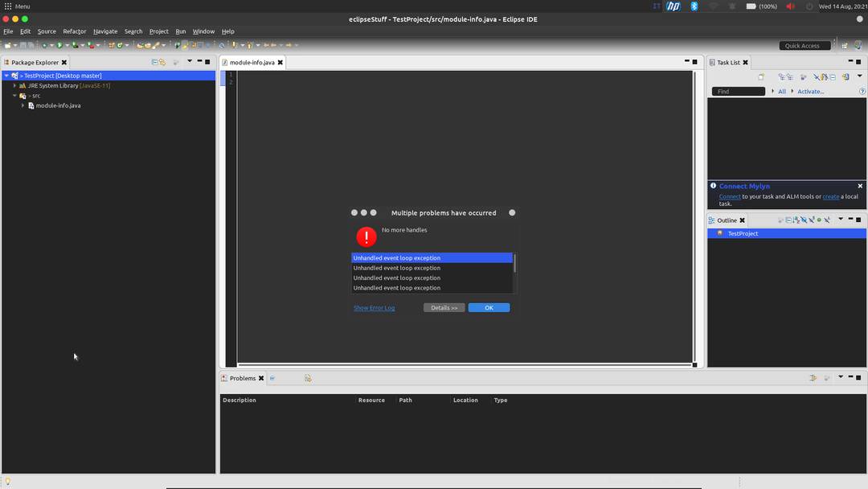Viewport: 868px width, 489px height.
Task: Click Next Annotation toolbar icon
Action: [234, 45]
